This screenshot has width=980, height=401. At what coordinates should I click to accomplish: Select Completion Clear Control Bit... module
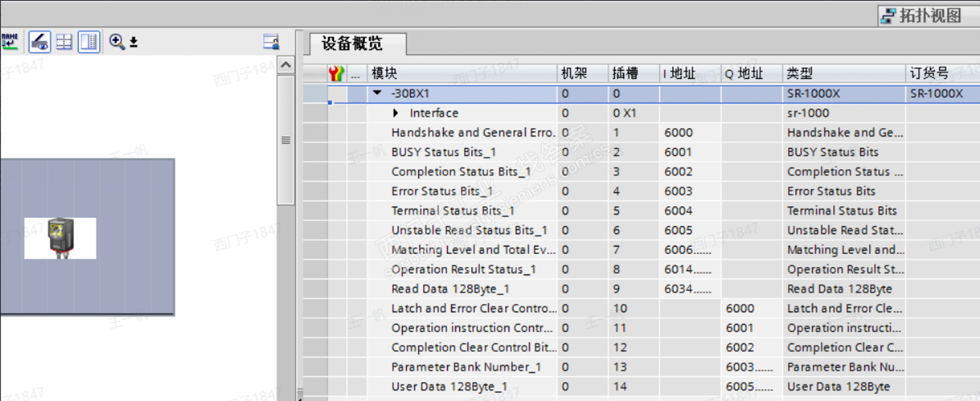point(473,347)
